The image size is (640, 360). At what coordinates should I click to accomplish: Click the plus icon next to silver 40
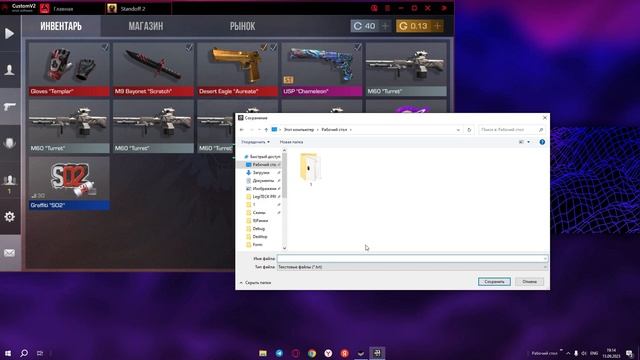coord(385,26)
